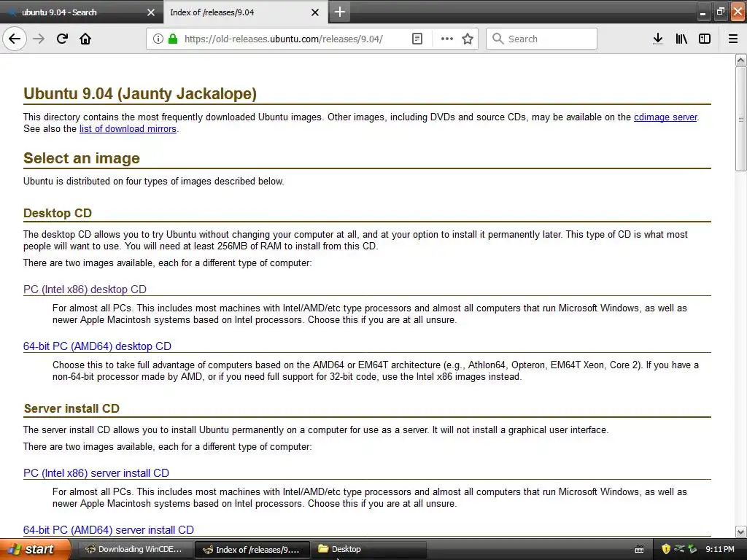Open the Library bookshelf icon

pos(681,39)
